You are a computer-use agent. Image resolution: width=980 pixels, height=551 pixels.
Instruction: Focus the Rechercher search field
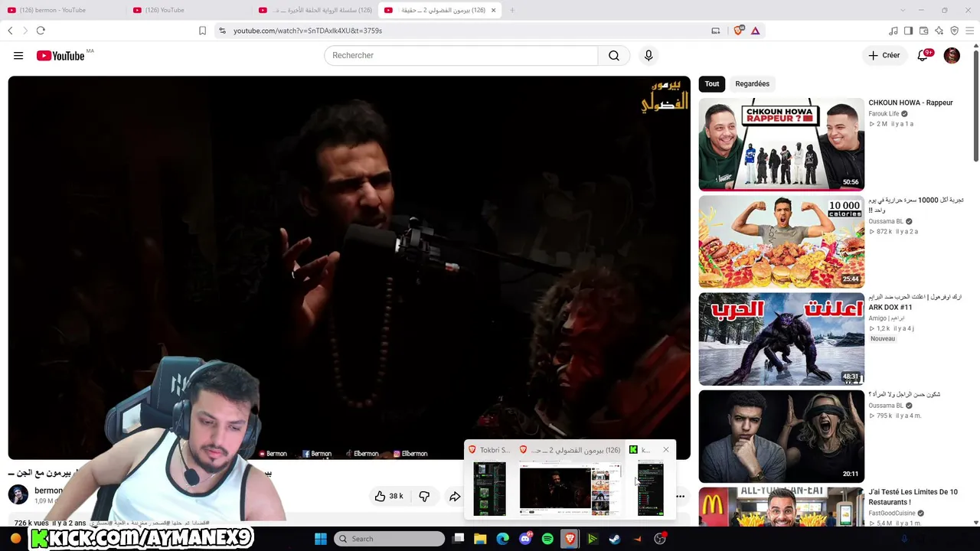tap(461, 55)
